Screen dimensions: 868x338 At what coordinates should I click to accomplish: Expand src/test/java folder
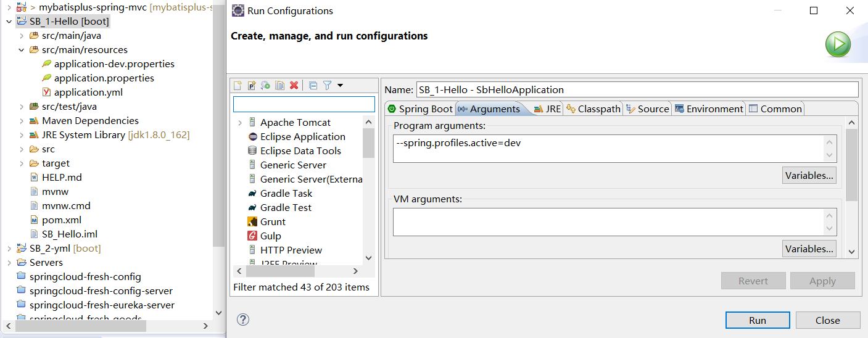click(x=21, y=107)
